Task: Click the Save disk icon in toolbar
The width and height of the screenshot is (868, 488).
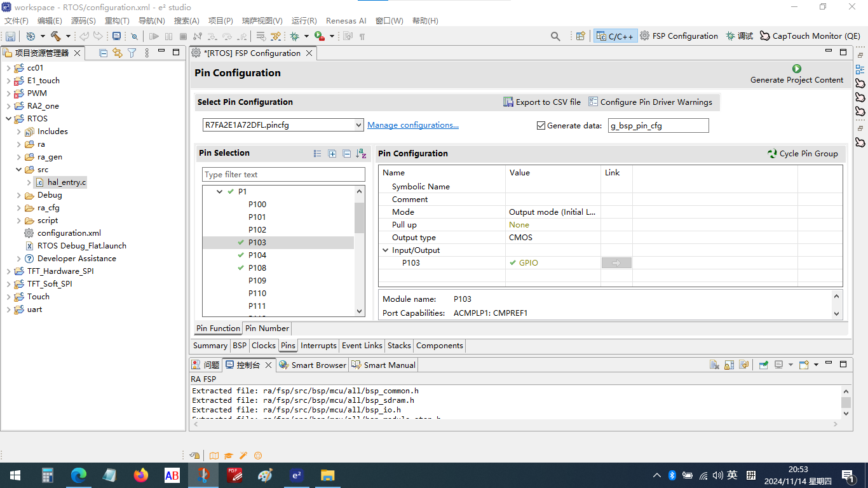Action: click(x=10, y=36)
